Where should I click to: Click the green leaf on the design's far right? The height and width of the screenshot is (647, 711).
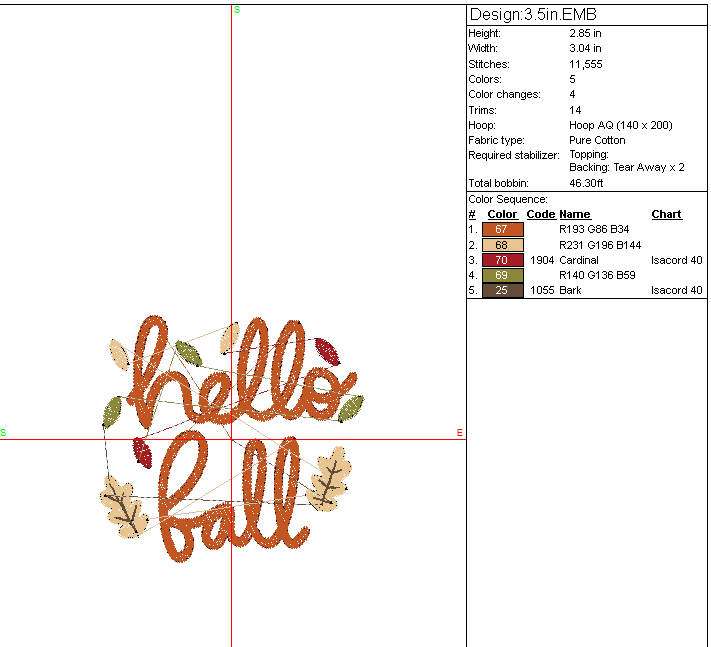351,408
